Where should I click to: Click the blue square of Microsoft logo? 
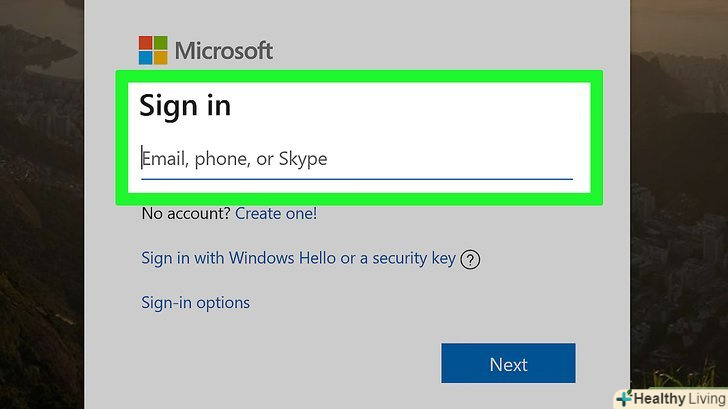pyautogui.click(x=146, y=57)
